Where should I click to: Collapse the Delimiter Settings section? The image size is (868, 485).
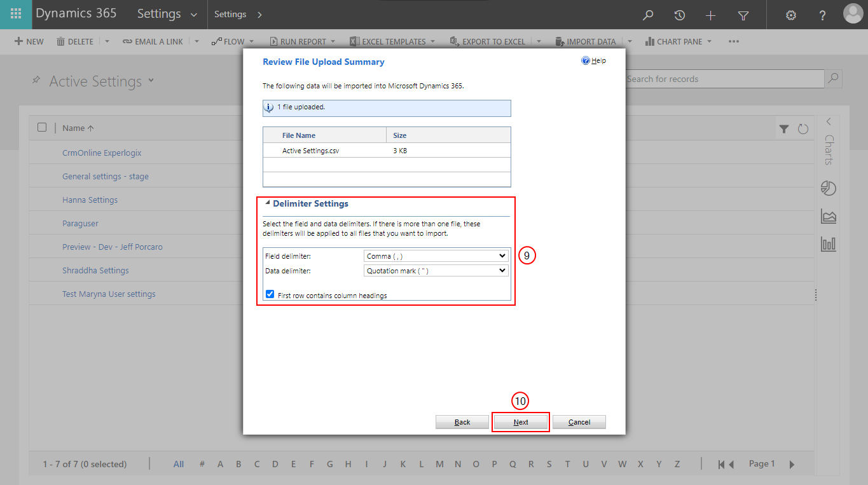pos(267,203)
